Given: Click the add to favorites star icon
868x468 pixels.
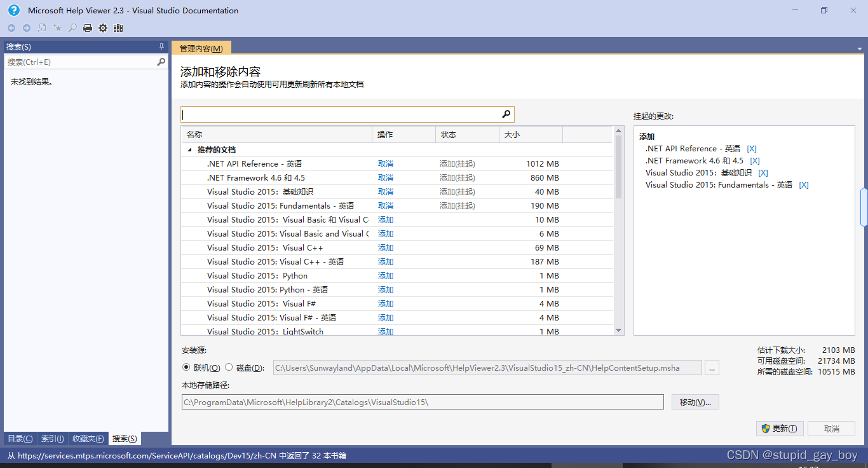Looking at the screenshot, I should [57, 28].
